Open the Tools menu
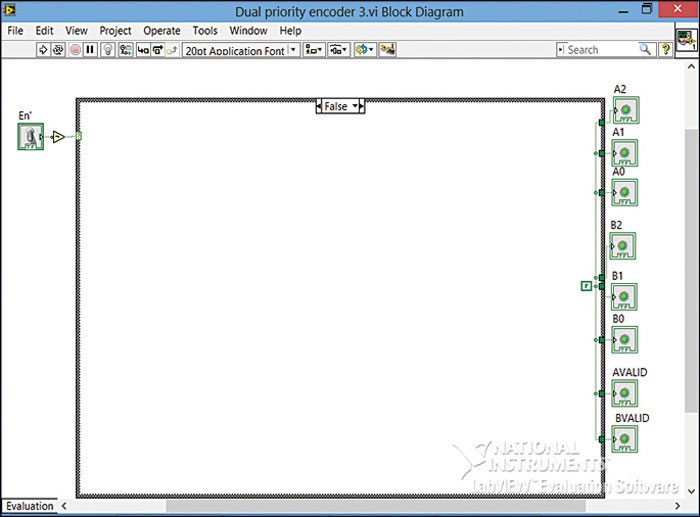 click(x=204, y=31)
